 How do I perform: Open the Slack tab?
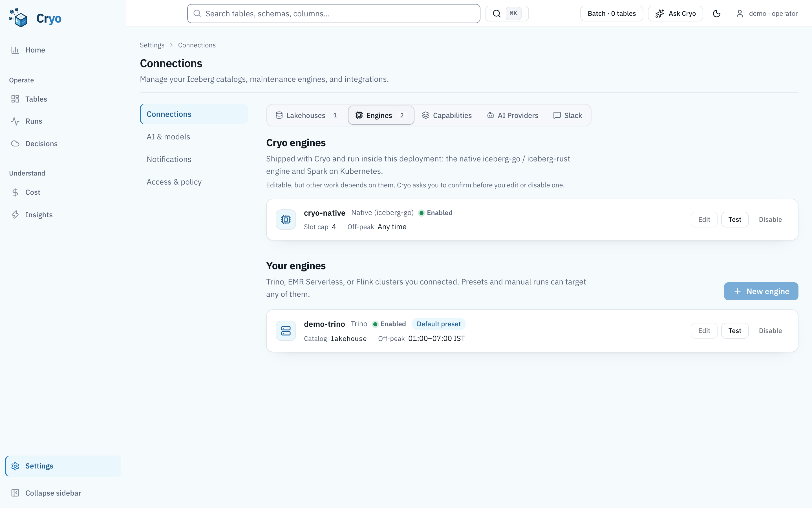click(x=567, y=115)
